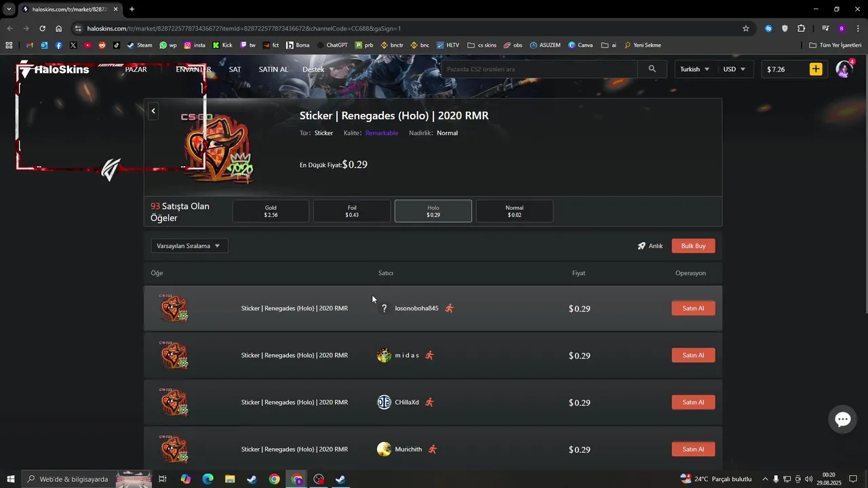Click the runner icon next to losonoboha845

click(449, 308)
